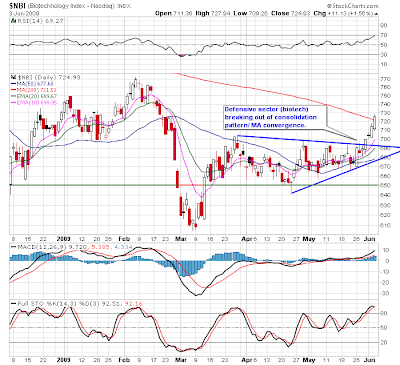Viewport: 400px width, 365px height.
Task: Select the RSI(14) 69.27 indicator label
Action: (40, 21)
